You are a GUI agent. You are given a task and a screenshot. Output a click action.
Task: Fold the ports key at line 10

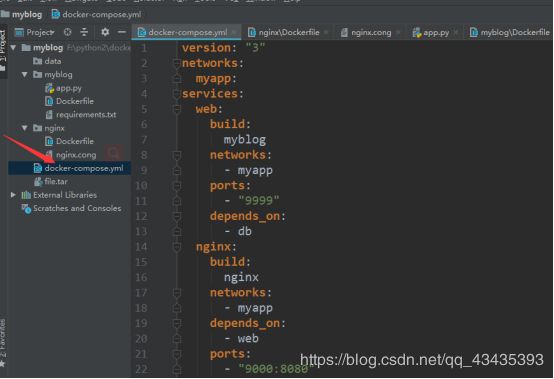point(177,186)
